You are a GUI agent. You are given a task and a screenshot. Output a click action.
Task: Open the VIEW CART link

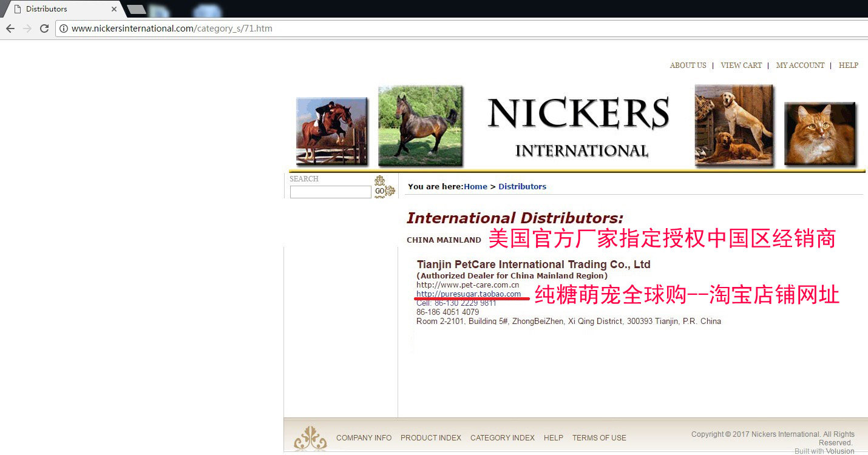coord(741,66)
